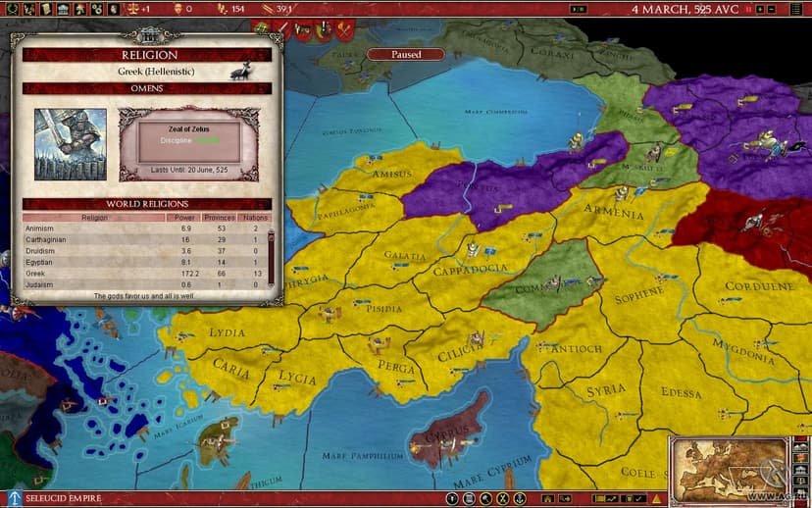This screenshot has height=508, width=812.
Task: Click the sword alert shield
Action: pos(281,30)
